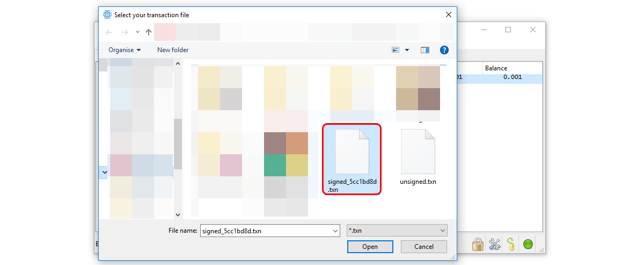Image resolution: width=644 pixels, height=265 pixels.
Task: Select the 0.001 balance row
Action: (499, 78)
